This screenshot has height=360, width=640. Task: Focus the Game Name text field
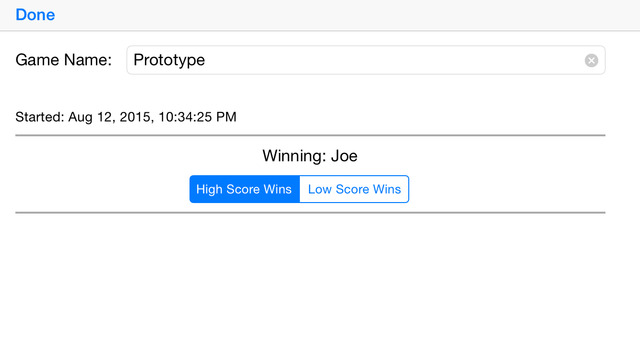coord(366,60)
